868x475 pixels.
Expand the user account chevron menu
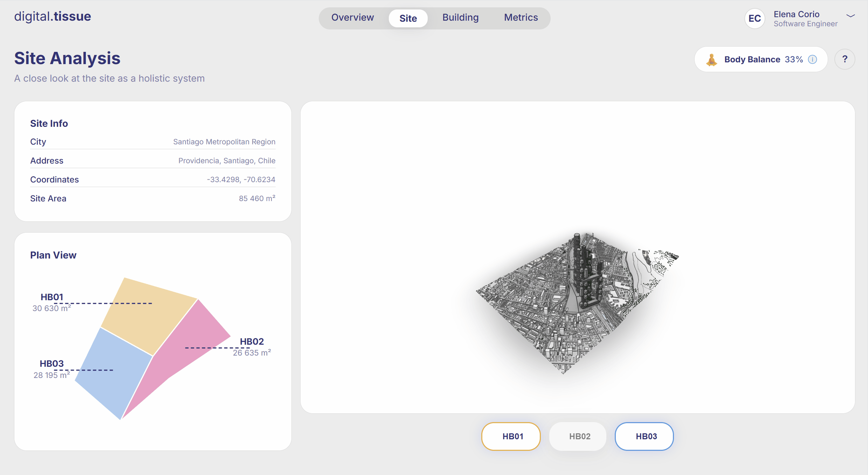tap(851, 16)
